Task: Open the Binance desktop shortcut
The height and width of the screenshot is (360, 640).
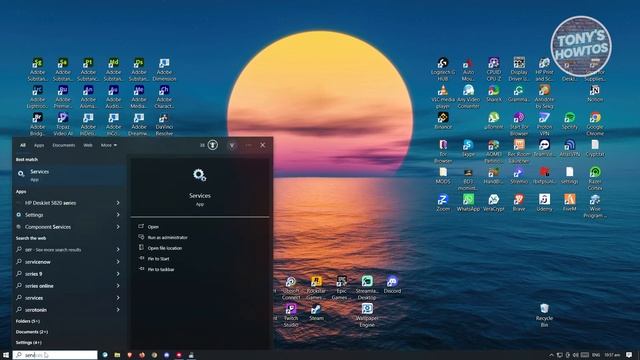Action: coord(443,121)
